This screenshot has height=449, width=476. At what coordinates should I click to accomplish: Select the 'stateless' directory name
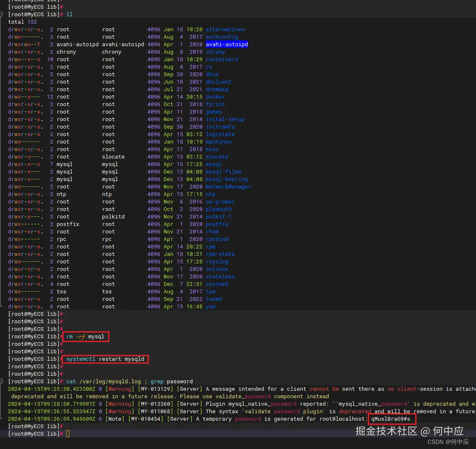point(220,277)
